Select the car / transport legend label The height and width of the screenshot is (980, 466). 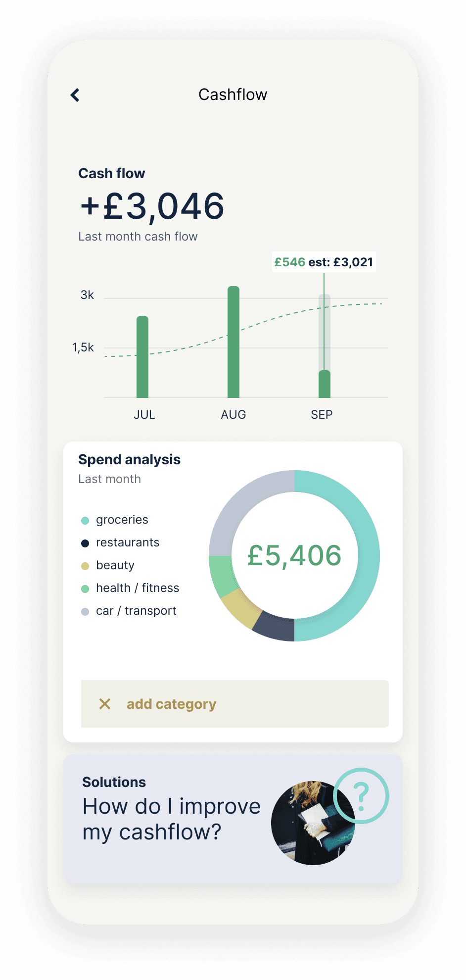click(x=136, y=611)
